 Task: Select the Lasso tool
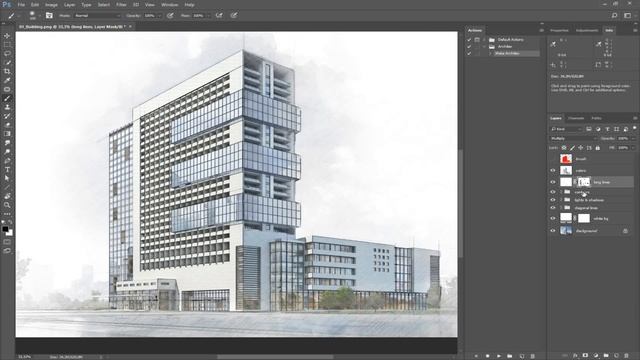(7, 53)
